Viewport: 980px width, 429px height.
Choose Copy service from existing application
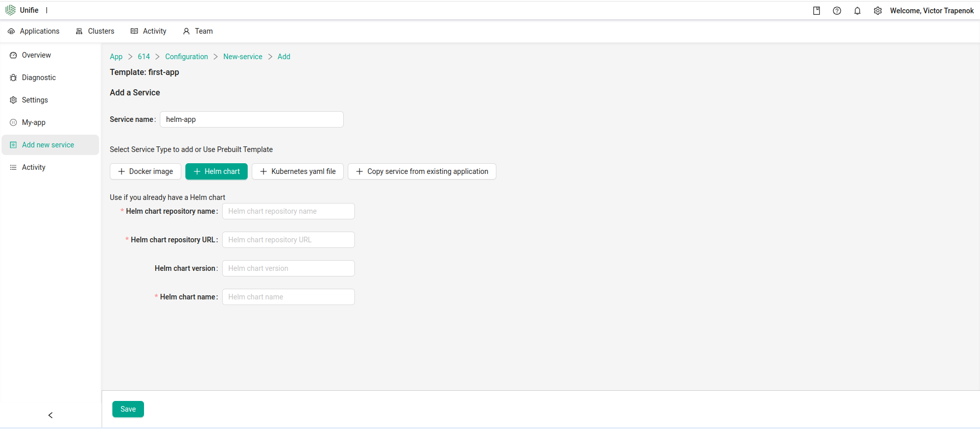click(422, 171)
